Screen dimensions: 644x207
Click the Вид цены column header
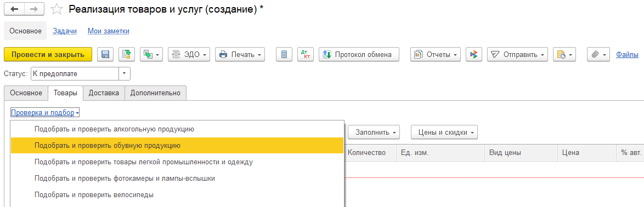pos(521,153)
